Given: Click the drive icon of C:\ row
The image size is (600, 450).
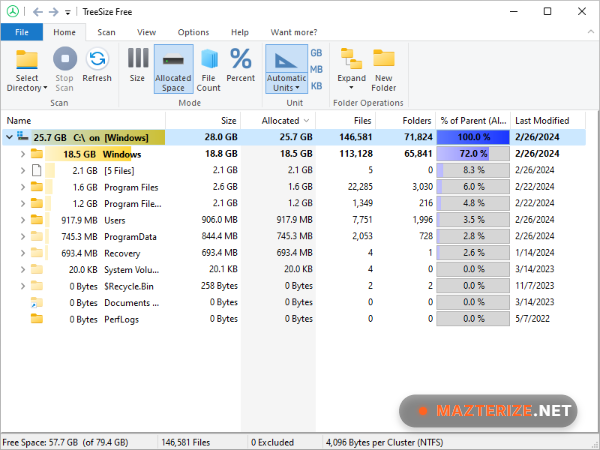Looking at the screenshot, I should click(x=23, y=136).
